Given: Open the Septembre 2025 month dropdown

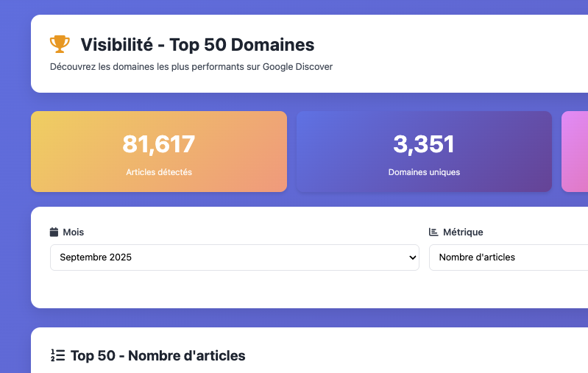Looking at the screenshot, I should (x=235, y=257).
